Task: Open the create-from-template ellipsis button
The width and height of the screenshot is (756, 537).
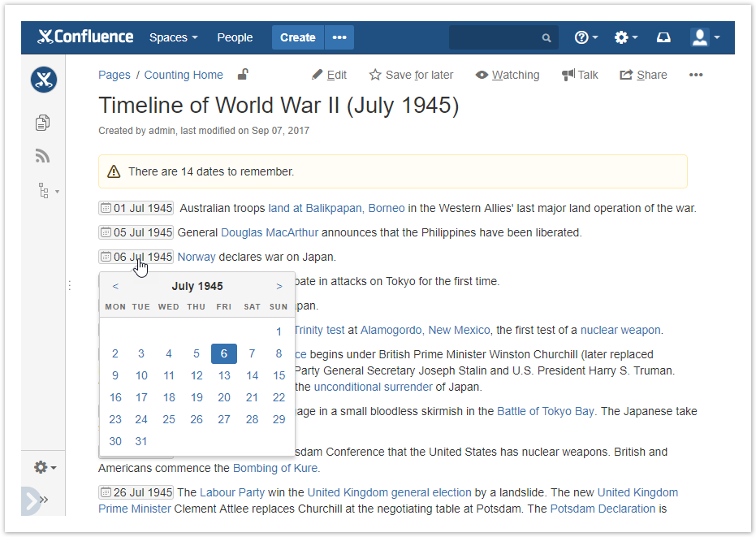Action: 339,37
